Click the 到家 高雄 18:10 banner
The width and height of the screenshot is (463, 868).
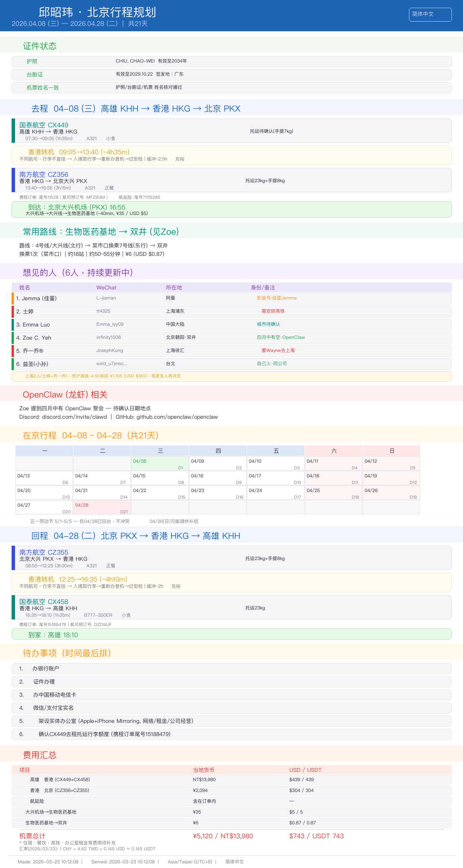tap(231, 635)
